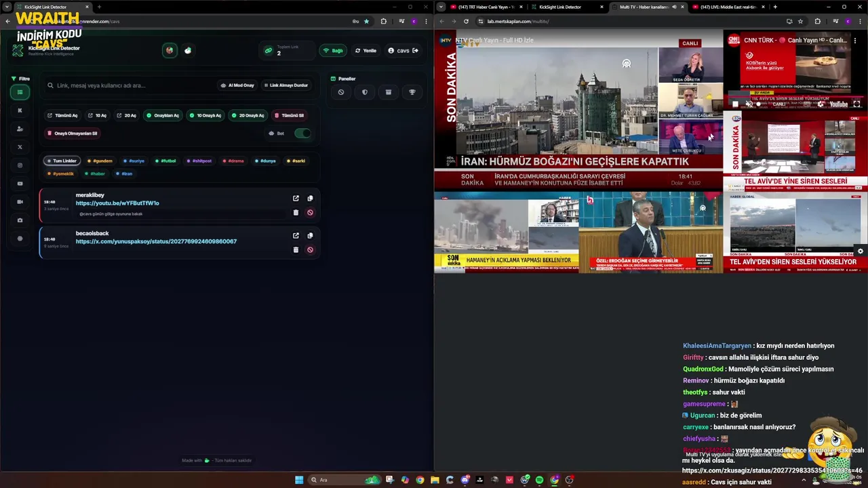Click Onaylıları Aç button
868x488 pixels.
point(163,115)
